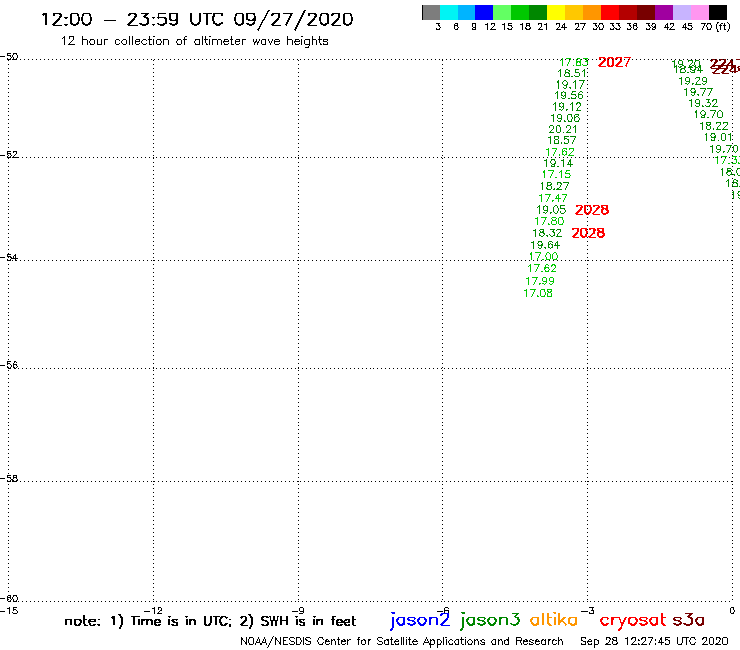Select the '12 hour collection' subtitle
Viewport: 740px width, 650px height.
point(194,41)
